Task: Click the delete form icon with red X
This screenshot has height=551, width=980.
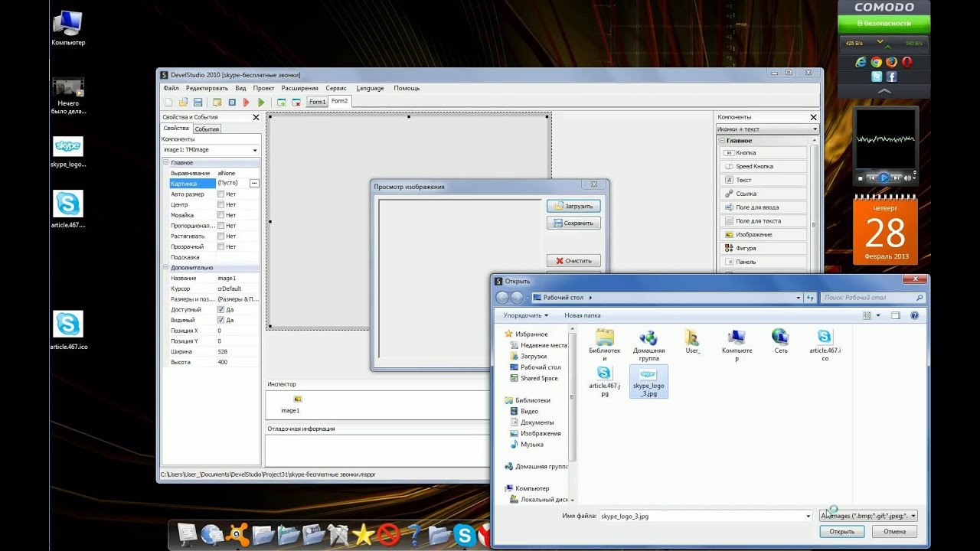Action: 296,102
